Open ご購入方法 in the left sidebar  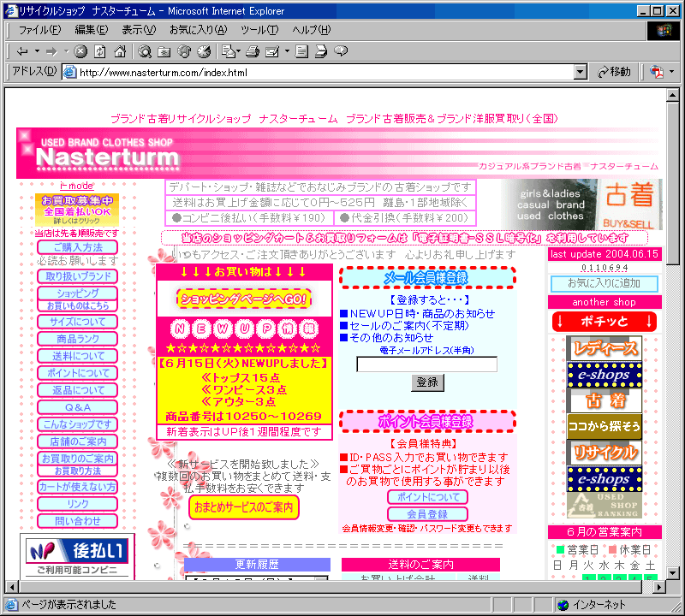tap(77, 247)
